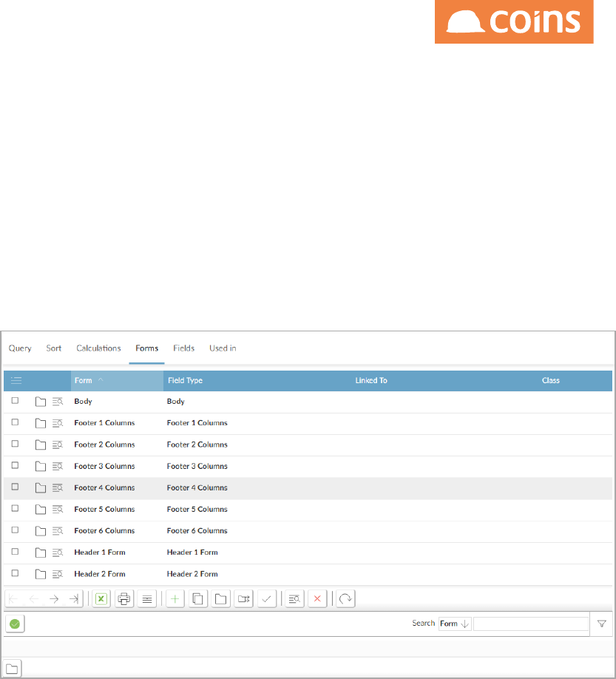Screen dimensions: 616x679
Task: Open detail view icon in Body row
Action: click(58, 402)
